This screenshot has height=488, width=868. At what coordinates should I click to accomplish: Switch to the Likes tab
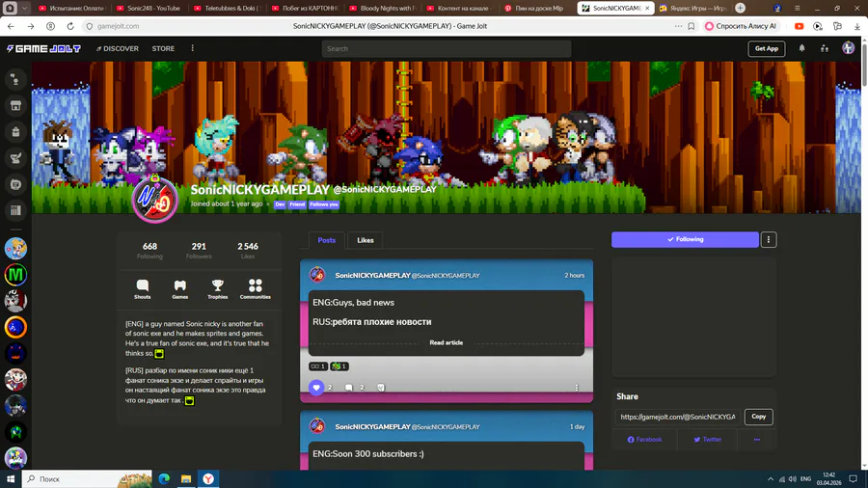[366, 240]
